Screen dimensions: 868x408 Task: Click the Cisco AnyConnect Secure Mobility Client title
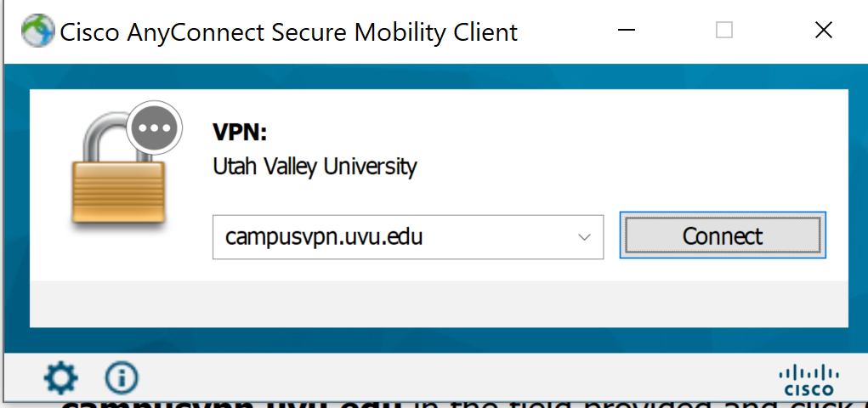288,32
